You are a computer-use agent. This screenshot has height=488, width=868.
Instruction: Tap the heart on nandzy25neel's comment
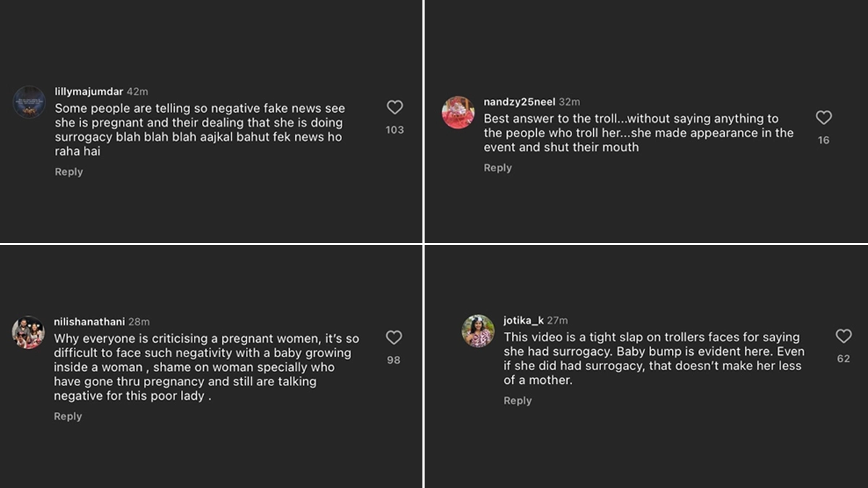tap(824, 118)
